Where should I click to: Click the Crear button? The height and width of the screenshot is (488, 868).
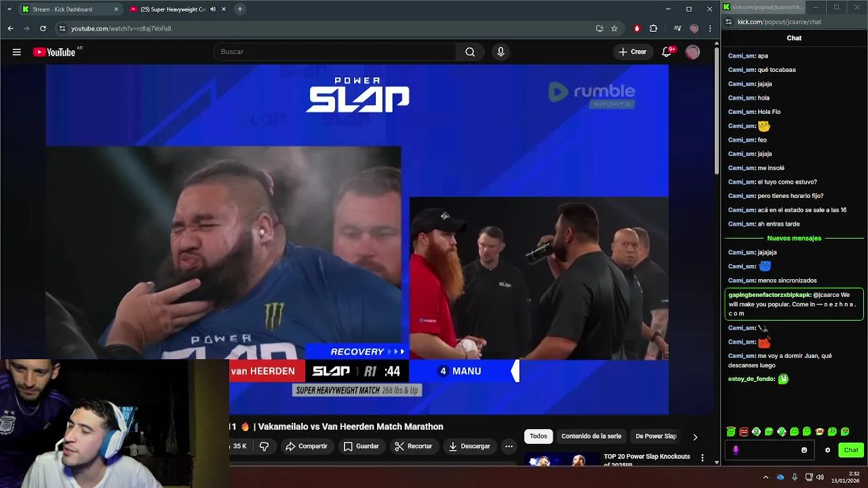point(633,52)
